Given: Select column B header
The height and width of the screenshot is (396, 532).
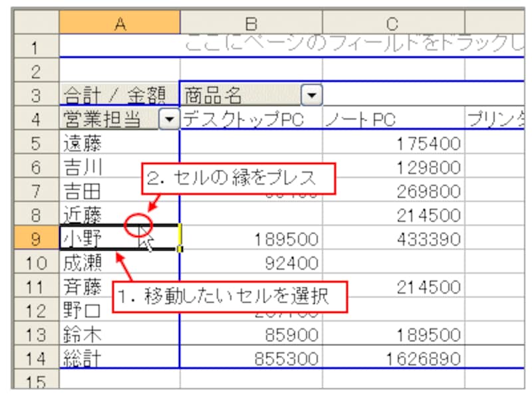Looking at the screenshot, I should coord(251,24).
